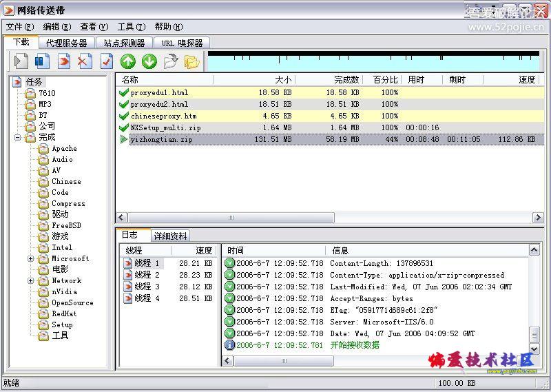
Task: Select the proxyedu2.html download row
Action: (x=331, y=105)
